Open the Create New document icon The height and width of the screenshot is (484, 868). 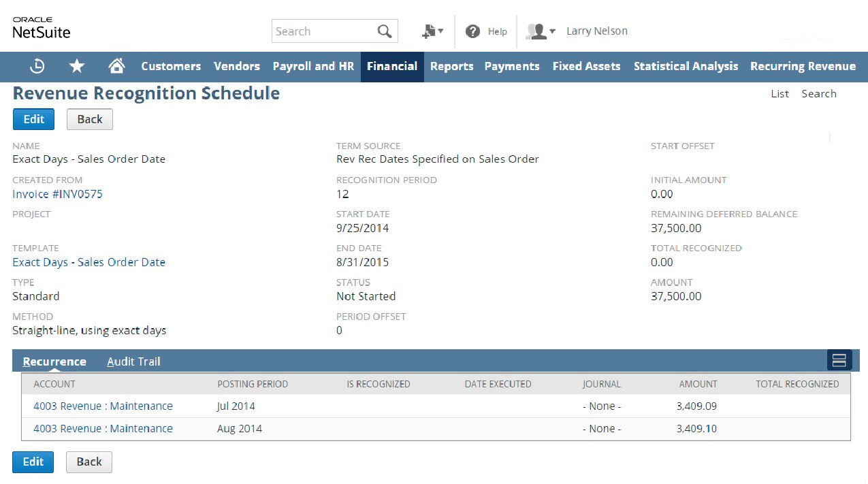pyautogui.click(x=428, y=31)
